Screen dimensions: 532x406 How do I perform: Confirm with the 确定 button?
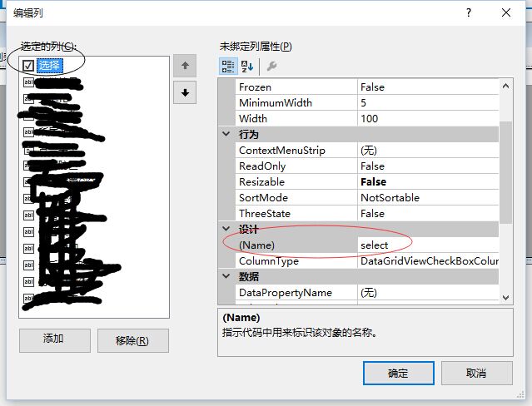tap(399, 373)
